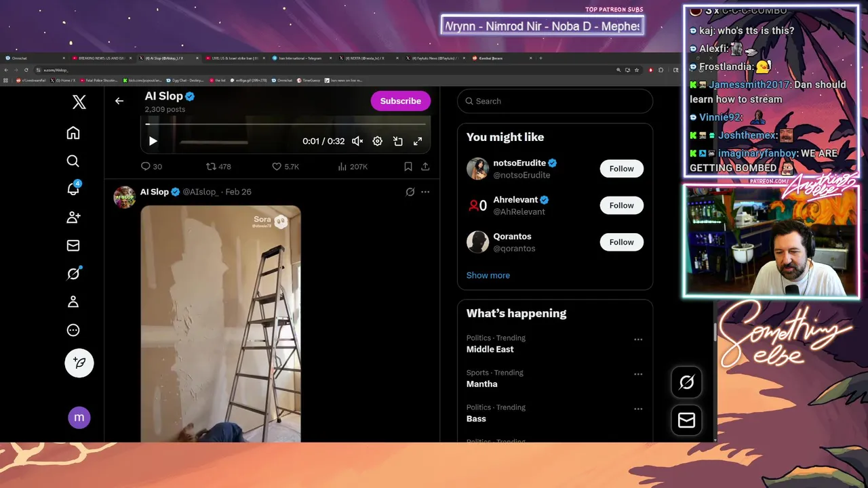Toggle picture-in-picture on video
The width and height of the screenshot is (868, 488).
click(x=398, y=141)
